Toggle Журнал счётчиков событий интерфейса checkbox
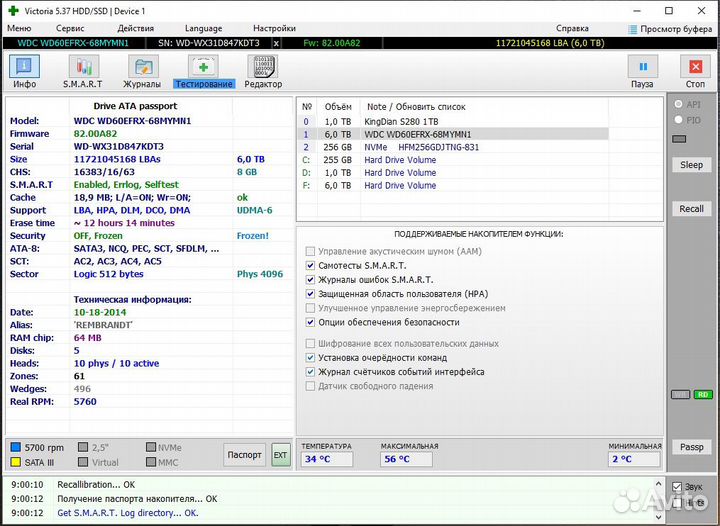Viewport: 720px width, 526px height. point(310,372)
